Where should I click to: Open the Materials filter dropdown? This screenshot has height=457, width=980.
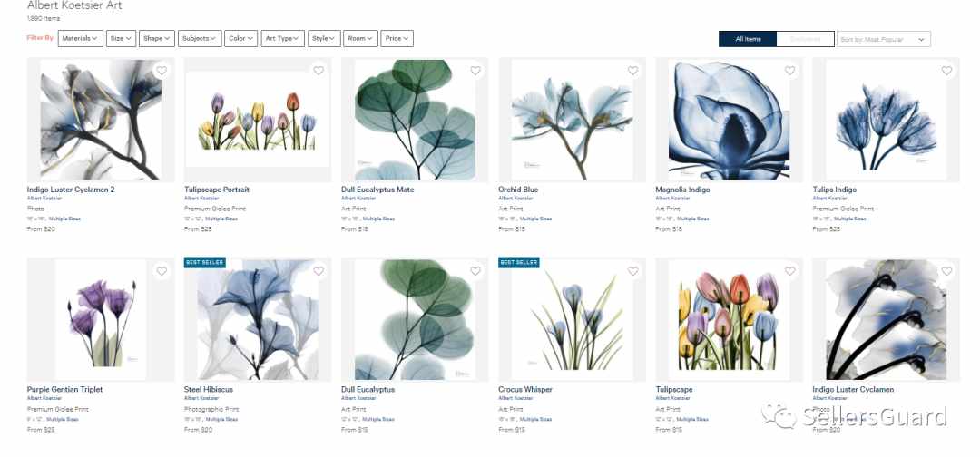80,38
